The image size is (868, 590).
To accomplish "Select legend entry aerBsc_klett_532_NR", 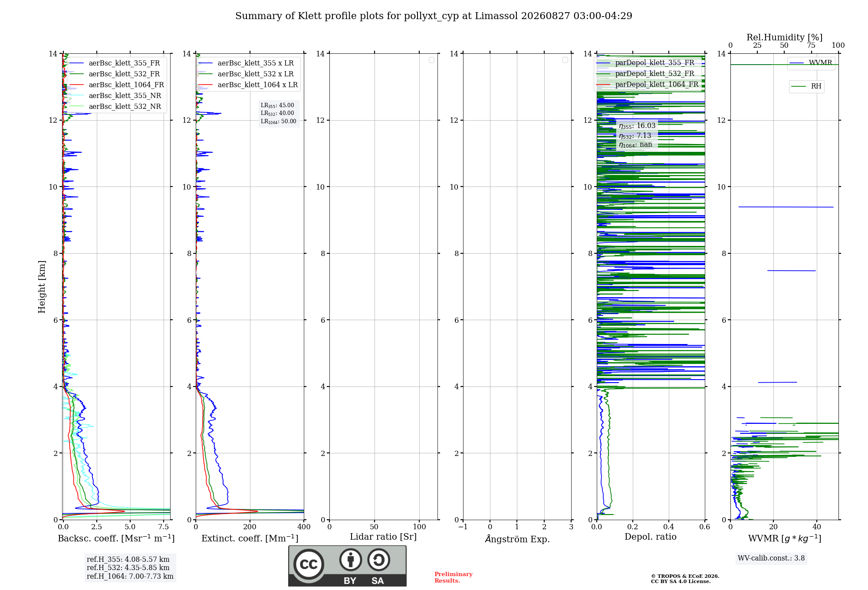I will point(116,106).
